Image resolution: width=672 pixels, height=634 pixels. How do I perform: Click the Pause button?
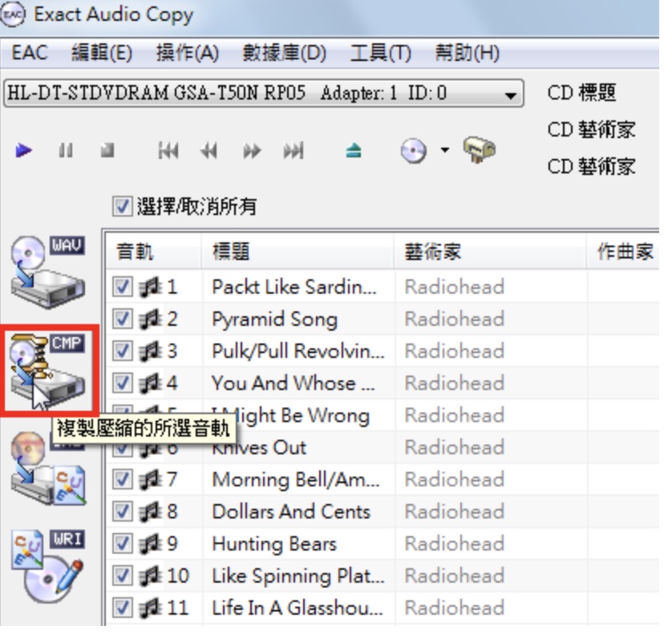tap(66, 151)
